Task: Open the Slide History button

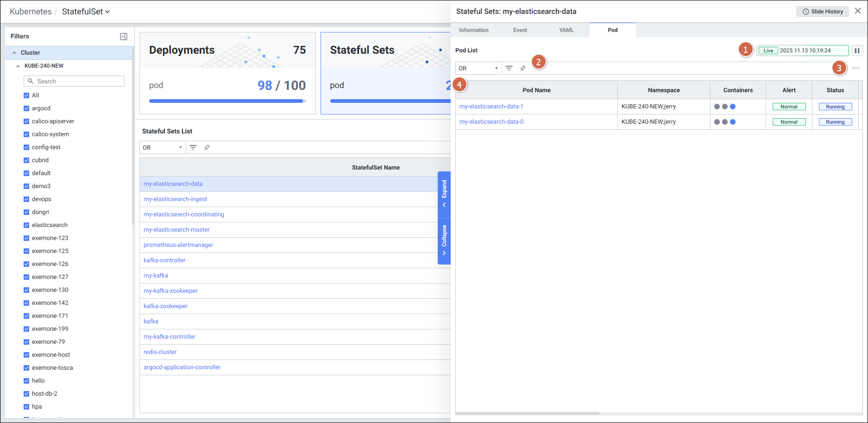Action: coord(822,12)
